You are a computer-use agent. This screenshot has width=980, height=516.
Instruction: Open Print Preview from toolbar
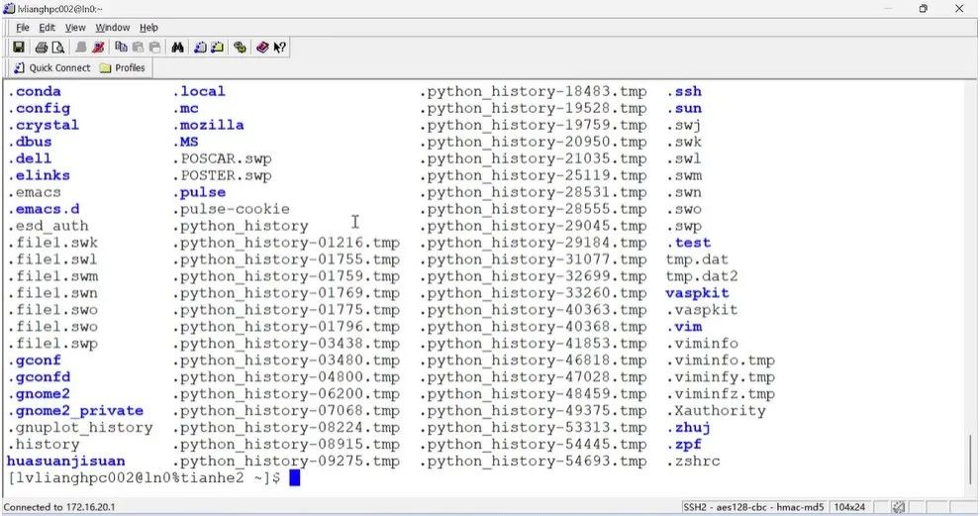(x=58, y=48)
